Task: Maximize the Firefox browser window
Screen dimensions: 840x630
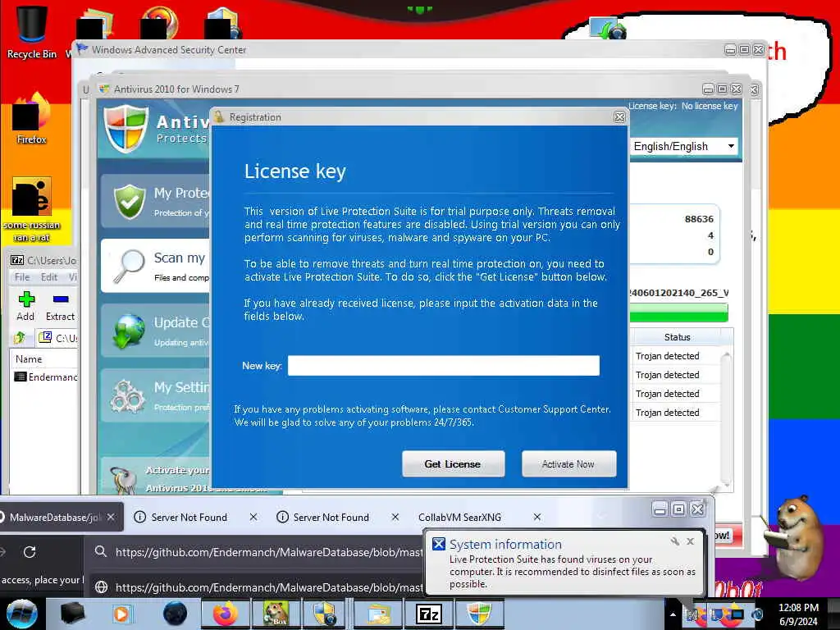Action: point(678,509)
